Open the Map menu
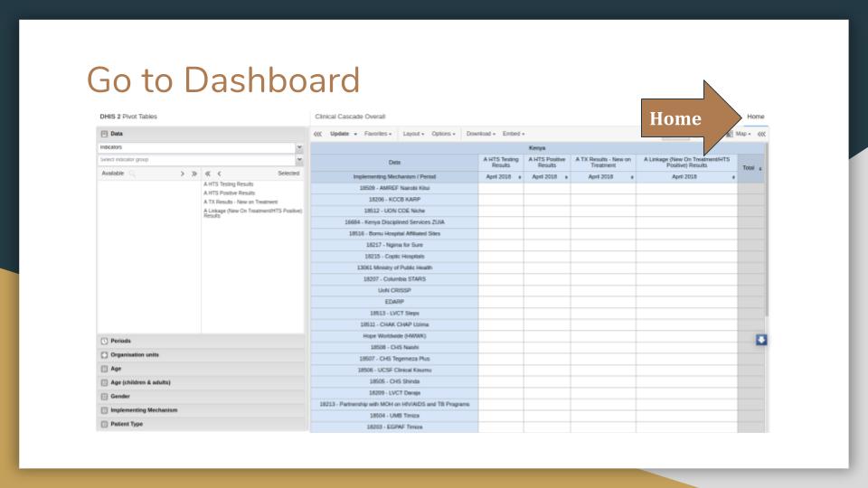868x488 pixels. [743, 134]
